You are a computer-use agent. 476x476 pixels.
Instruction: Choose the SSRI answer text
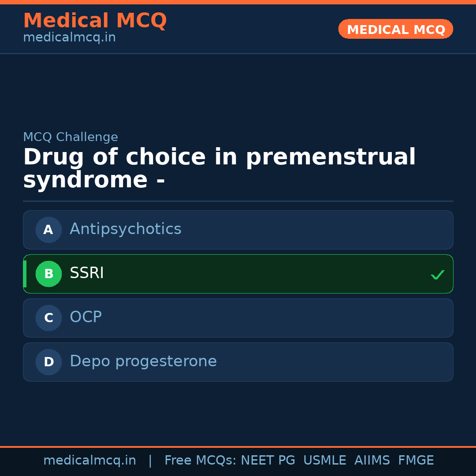pyautogui.click(x=86, y=273)
